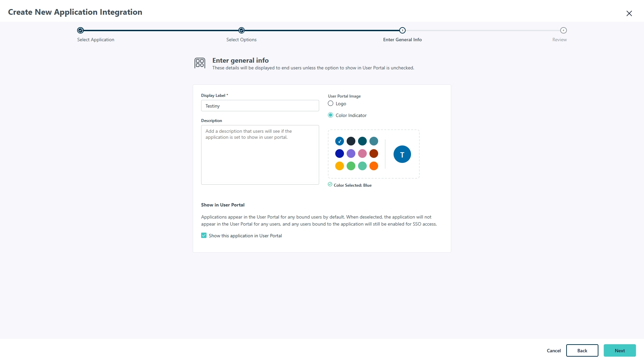644x362 pixels.
Task: Select the Logo radio button
Action: pyautogui.click(x=331, y=104)
